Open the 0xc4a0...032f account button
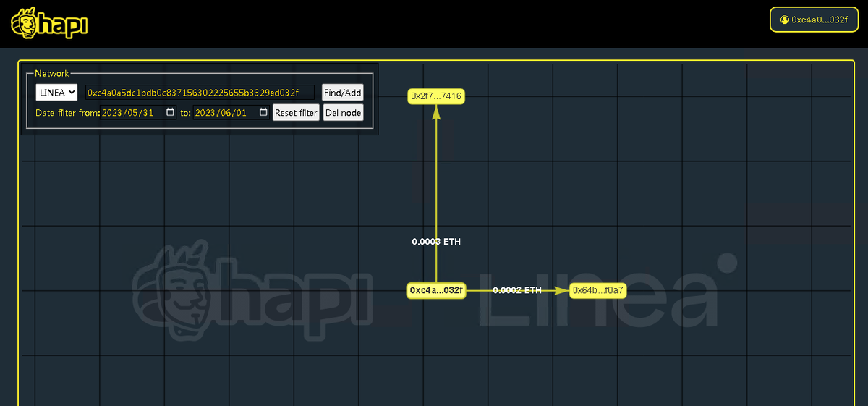This screenshot has width=868, height=406. [x=814, y=20]
